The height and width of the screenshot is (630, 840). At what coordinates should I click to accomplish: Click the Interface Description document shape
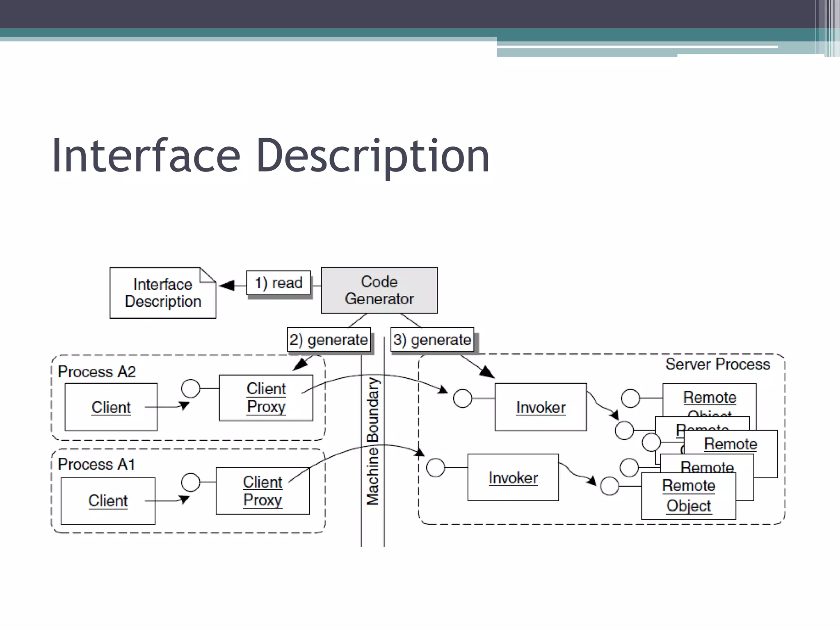[x=162, y=293]
